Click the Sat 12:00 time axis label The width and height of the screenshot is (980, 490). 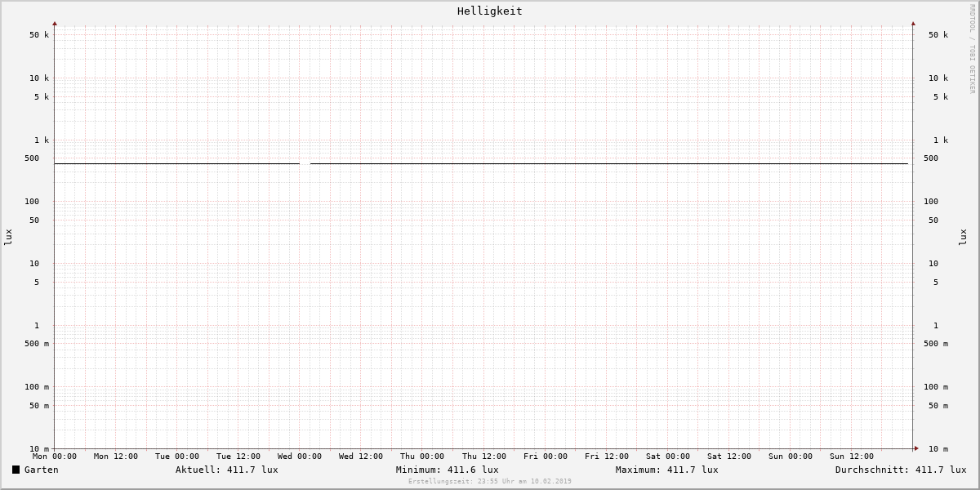coord(729,457)
